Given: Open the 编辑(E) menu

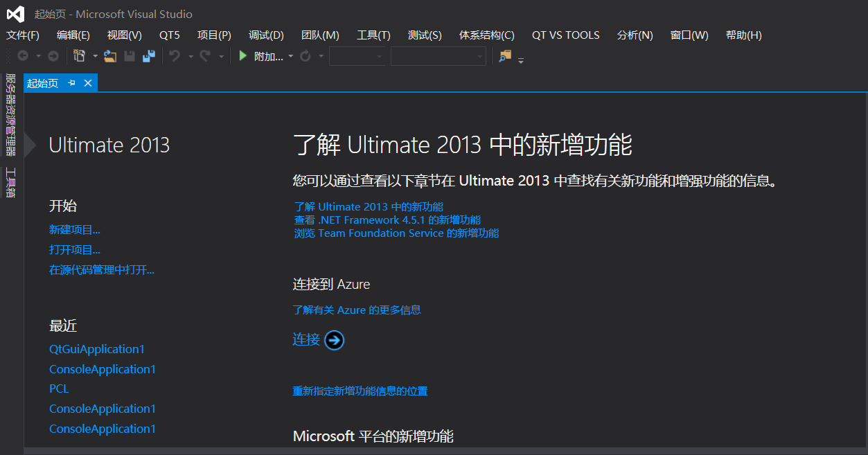Looking at the screenshot, I should (73, 35).
